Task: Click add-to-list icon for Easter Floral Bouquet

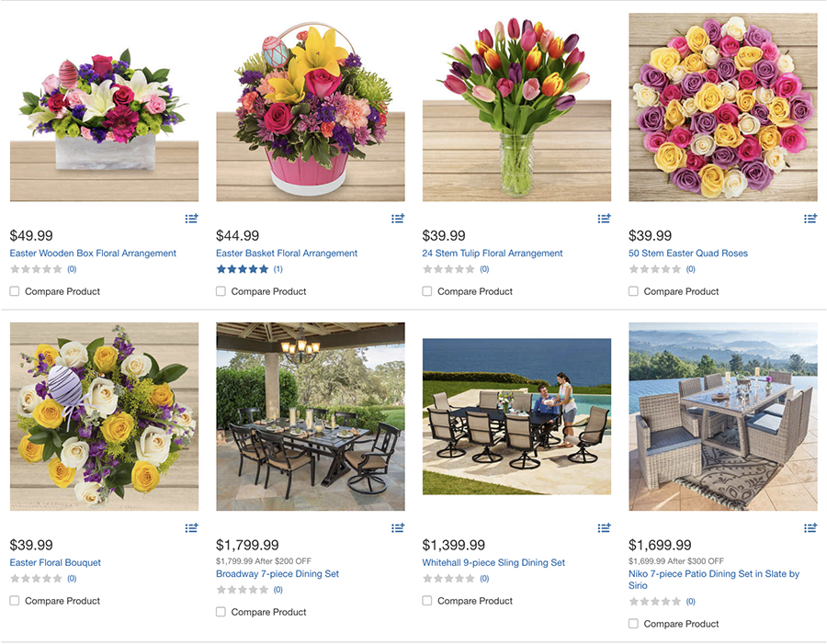Action: 191,528
